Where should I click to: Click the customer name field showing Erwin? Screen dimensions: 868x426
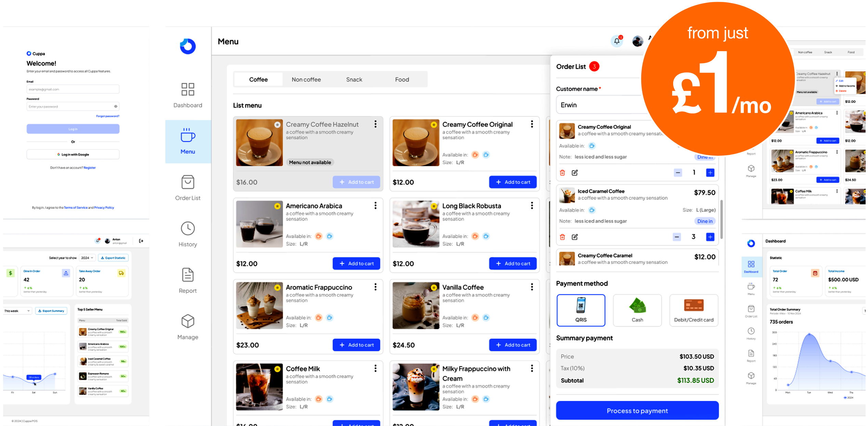(x=603, y=105)
